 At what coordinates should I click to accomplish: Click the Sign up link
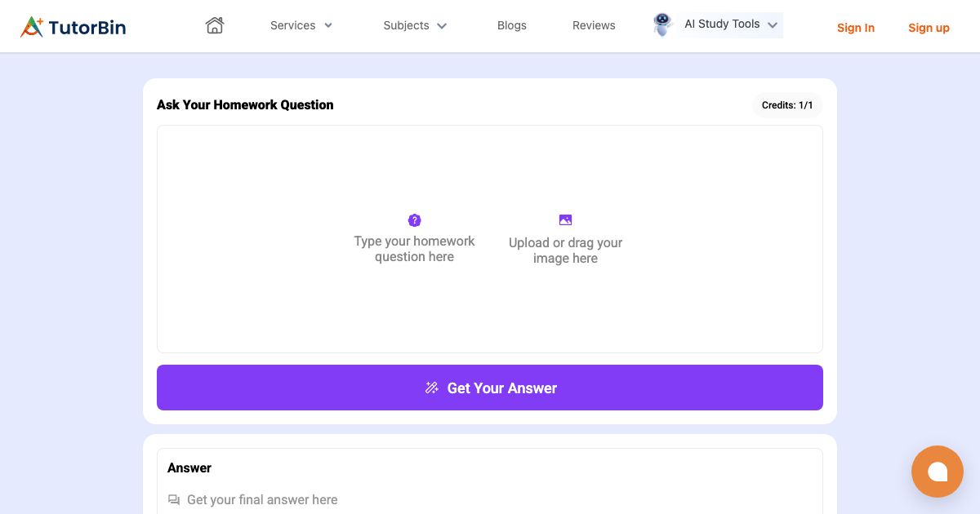[929, 28]
